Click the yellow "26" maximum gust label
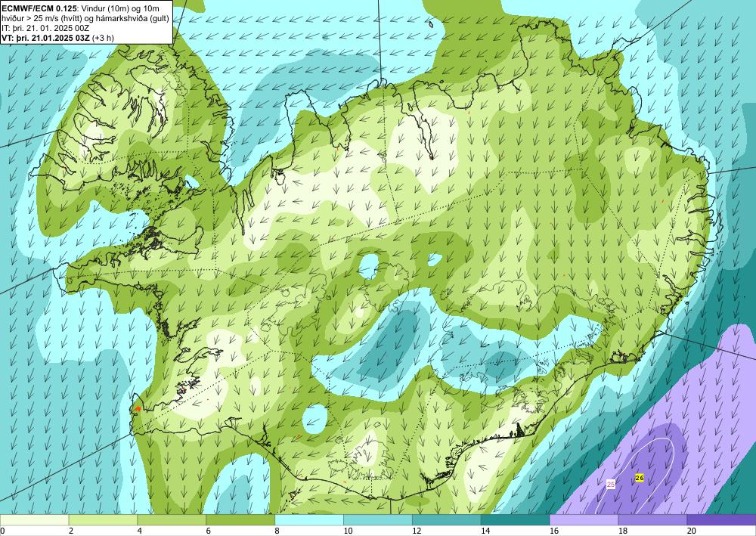The image size is (756, 536). [x=640, y=478]
